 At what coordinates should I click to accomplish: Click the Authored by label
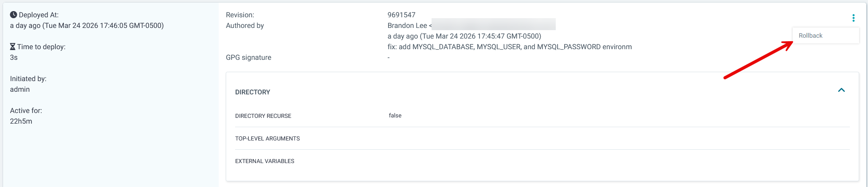point(245,26)
